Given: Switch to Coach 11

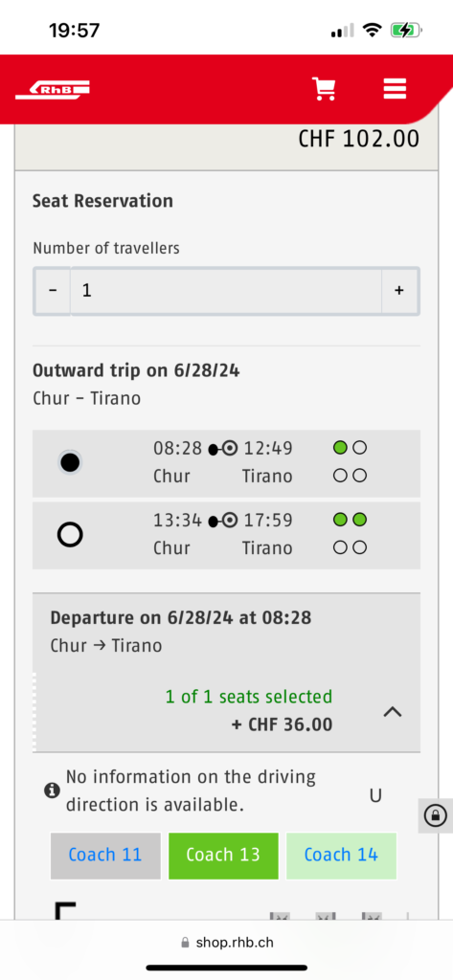Looking at the screenshot, I should (x=105, y=855).
